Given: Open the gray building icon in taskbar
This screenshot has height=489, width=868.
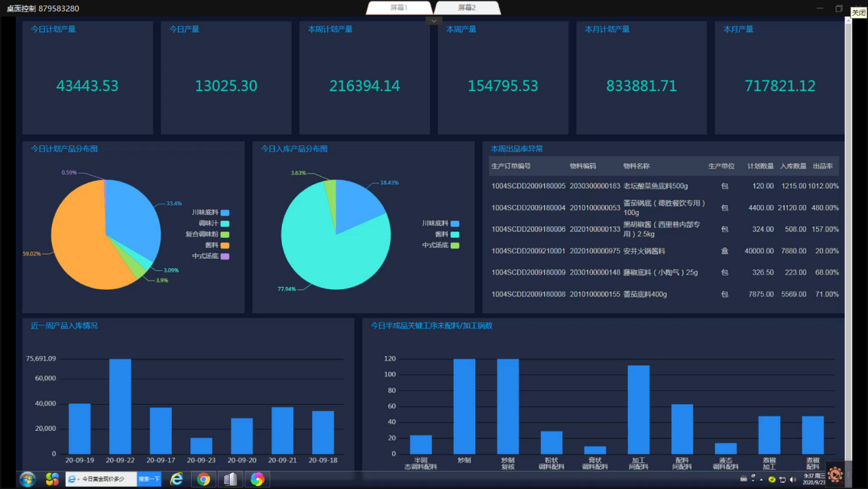Looking at the screenshot, I should [x=231, y=479].
